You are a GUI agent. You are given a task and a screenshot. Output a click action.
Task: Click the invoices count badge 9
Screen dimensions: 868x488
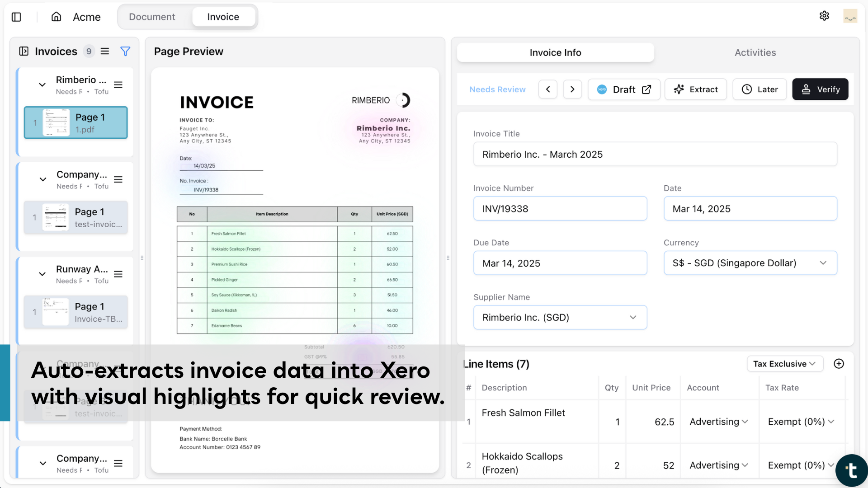(x=89, y=51)
